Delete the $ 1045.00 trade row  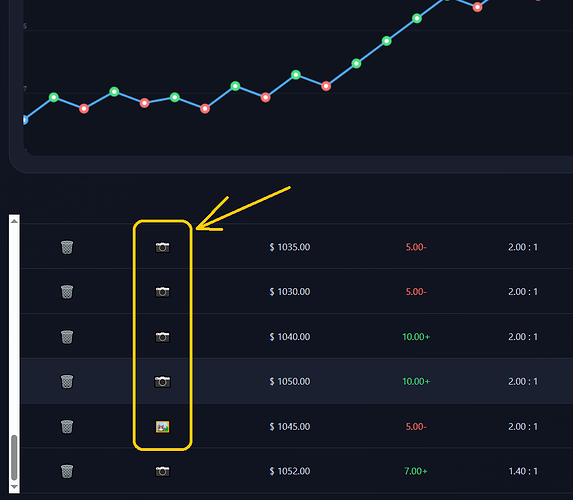pyautogui.click(x=67, y=426)
